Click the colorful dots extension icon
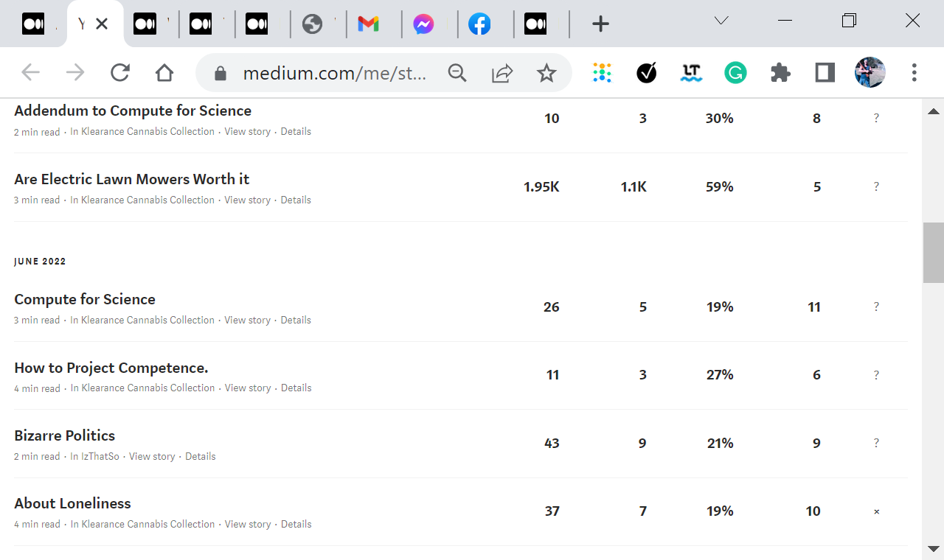944x560 pixels. tap(602, 72)
